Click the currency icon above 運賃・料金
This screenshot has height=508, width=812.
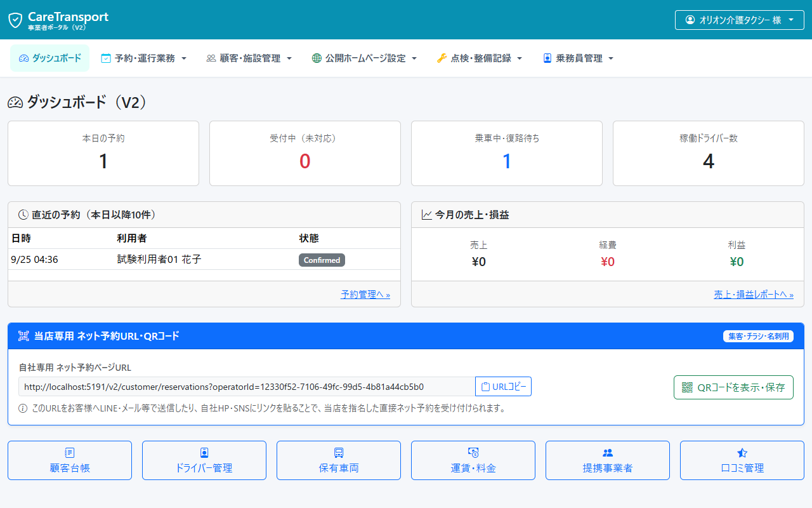pyautogui.click(x=473, y=453)
